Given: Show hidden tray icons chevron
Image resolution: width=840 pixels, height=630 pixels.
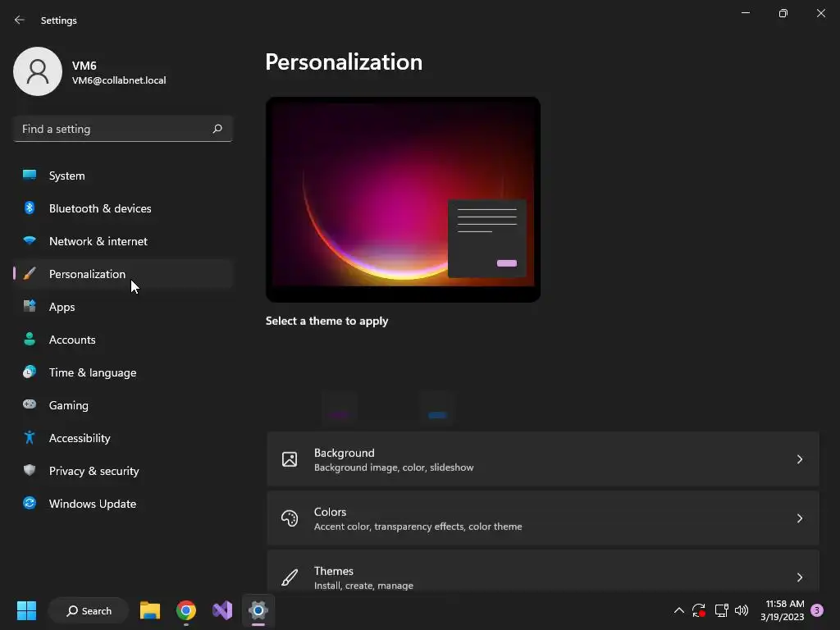Looking at the screenshot, I should point(678,610).
